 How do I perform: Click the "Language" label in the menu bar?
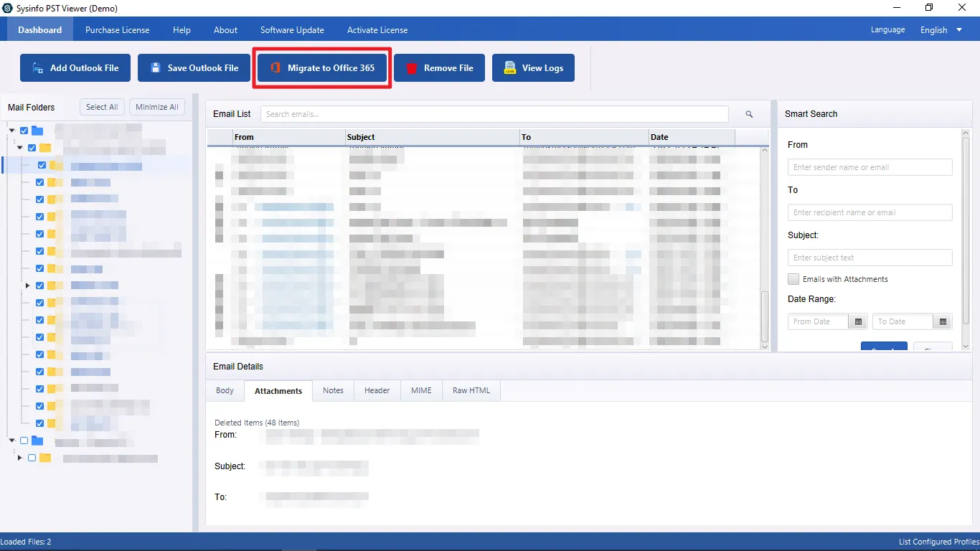click(887, 30)
